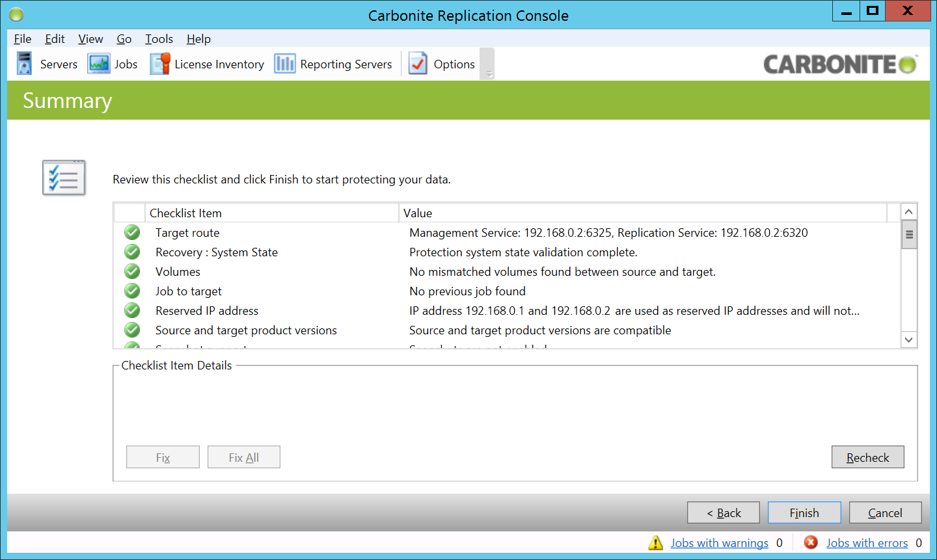Click the Recheck button
Viewport: 937px width, 560px height.
pos(868,457)
